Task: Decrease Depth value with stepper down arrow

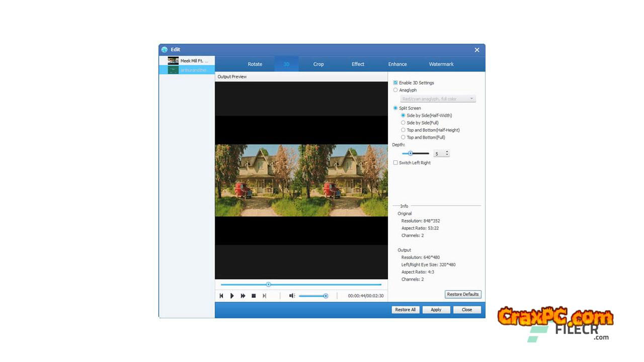Action: [x=447, y=155]
